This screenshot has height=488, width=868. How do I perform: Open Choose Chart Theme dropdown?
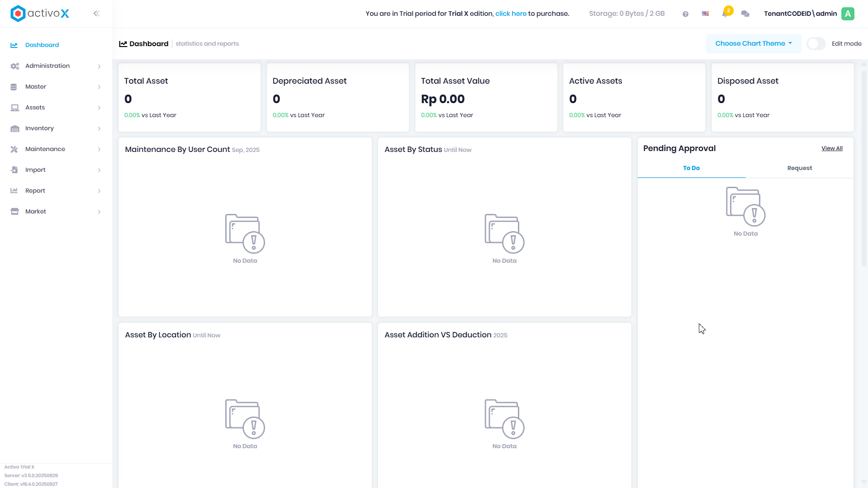754,43
